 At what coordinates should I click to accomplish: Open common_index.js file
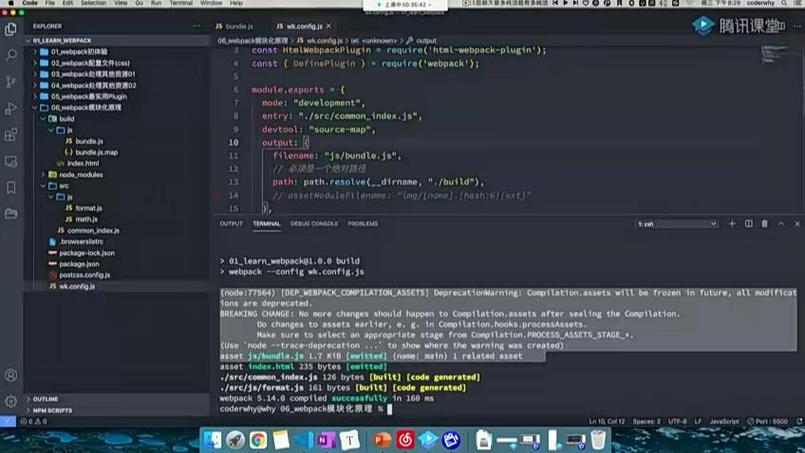93,231
